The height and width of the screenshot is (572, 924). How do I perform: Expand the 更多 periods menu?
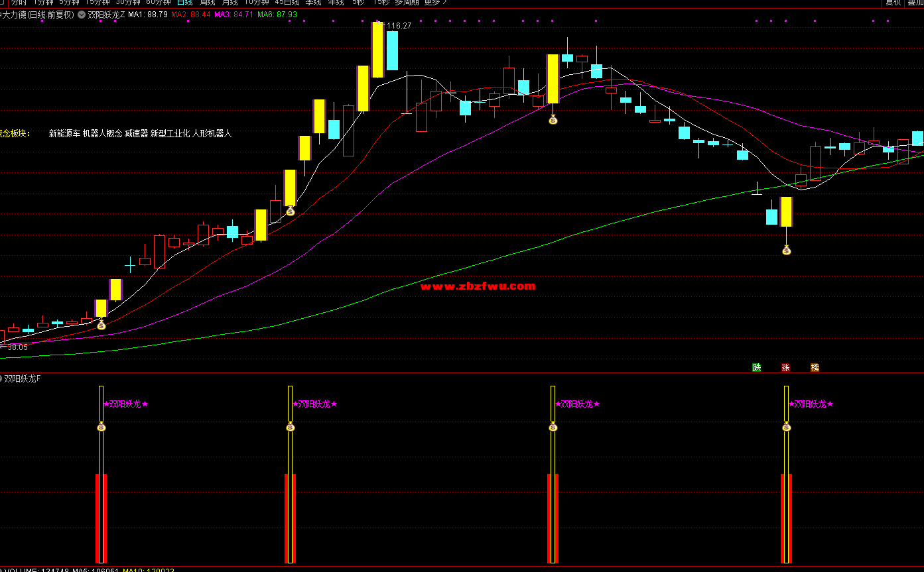[x=435, y=3]
